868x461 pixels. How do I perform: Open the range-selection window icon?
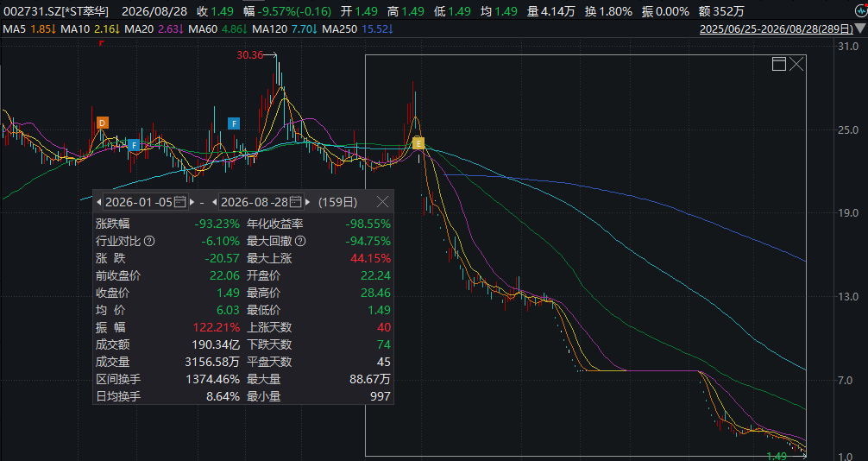click(x=779, y=64)
